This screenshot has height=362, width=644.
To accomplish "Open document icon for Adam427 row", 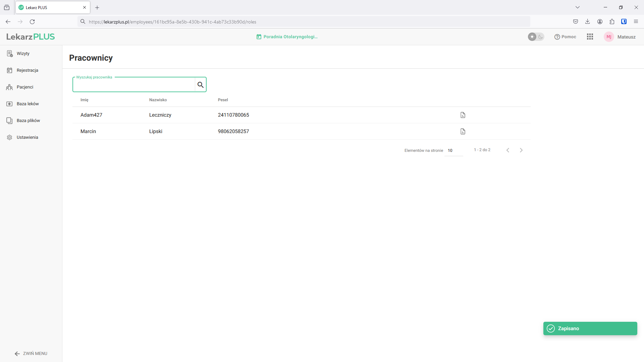I will click(463, 115).
